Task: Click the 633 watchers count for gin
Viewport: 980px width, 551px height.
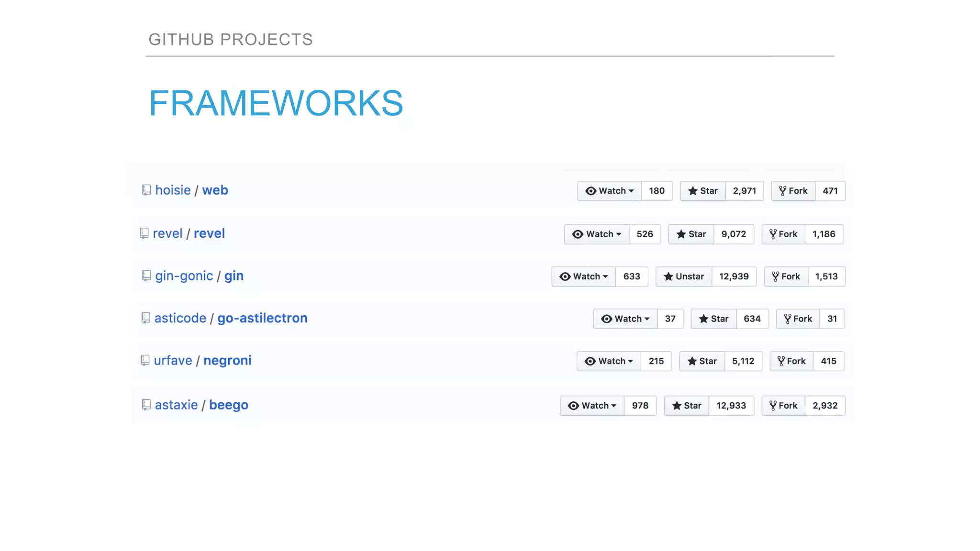Action: [x=632, y=276]
